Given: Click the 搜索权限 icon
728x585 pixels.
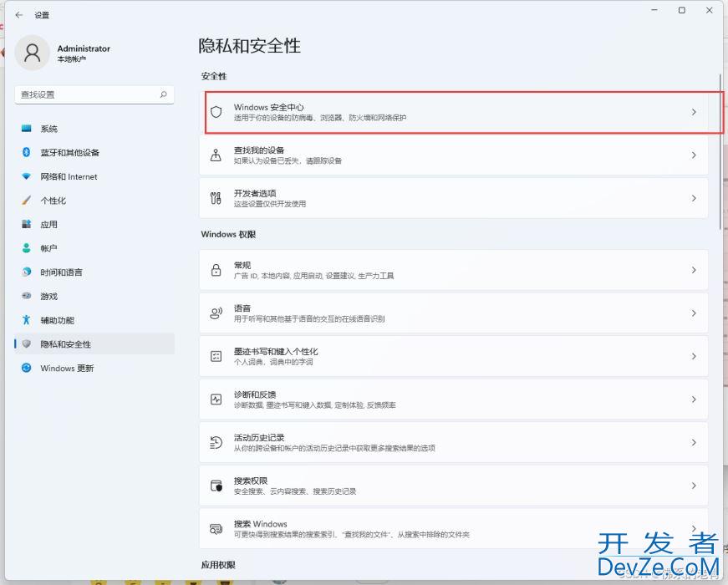Looking at the screenshot, I should point(216,486).
